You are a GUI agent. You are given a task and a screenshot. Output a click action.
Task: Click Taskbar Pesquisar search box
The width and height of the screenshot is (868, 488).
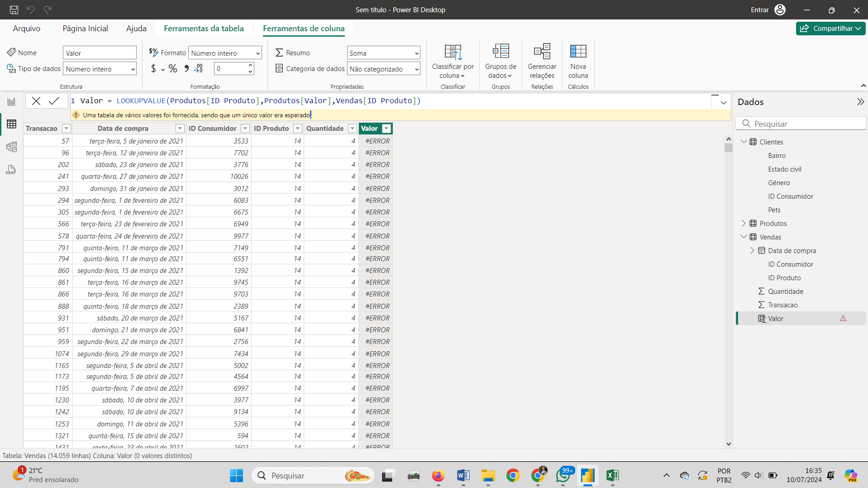(313, 475)
